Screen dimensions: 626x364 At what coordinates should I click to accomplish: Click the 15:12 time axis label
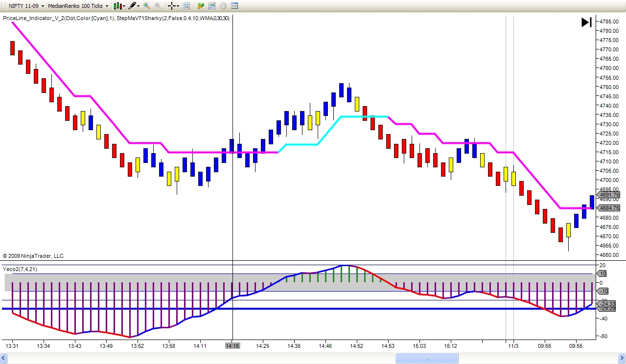pos(451,346)
